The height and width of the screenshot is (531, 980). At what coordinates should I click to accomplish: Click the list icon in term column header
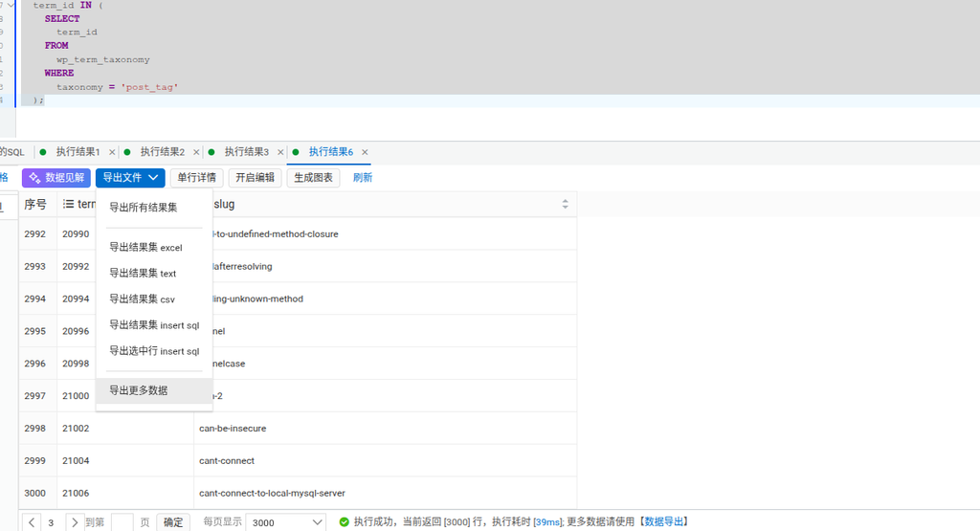click(68, 205)
